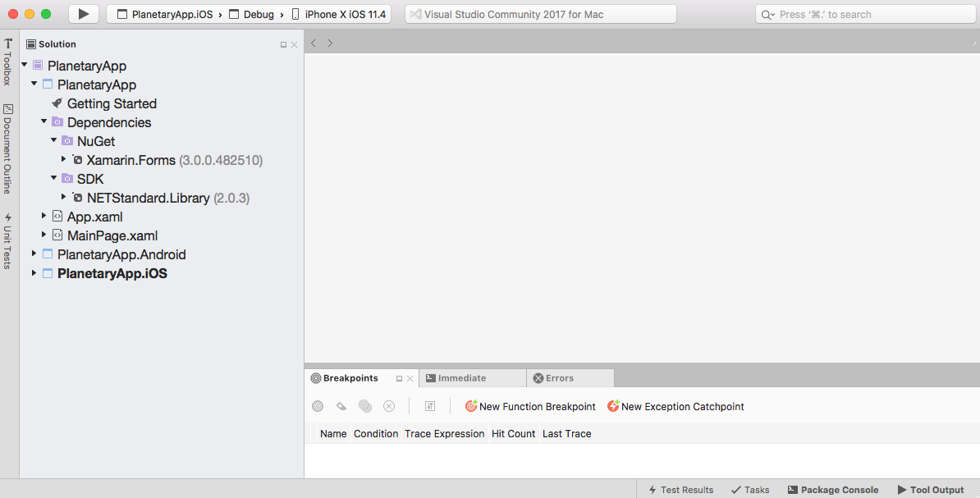980x498 pixels.
Task: Select the NETStandard.Library entry
Action: pos(168,198)
